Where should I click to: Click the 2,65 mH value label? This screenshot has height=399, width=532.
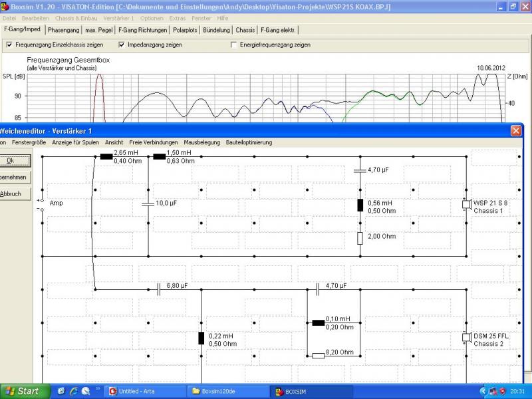pyautogui.click(x=126, y=153)
